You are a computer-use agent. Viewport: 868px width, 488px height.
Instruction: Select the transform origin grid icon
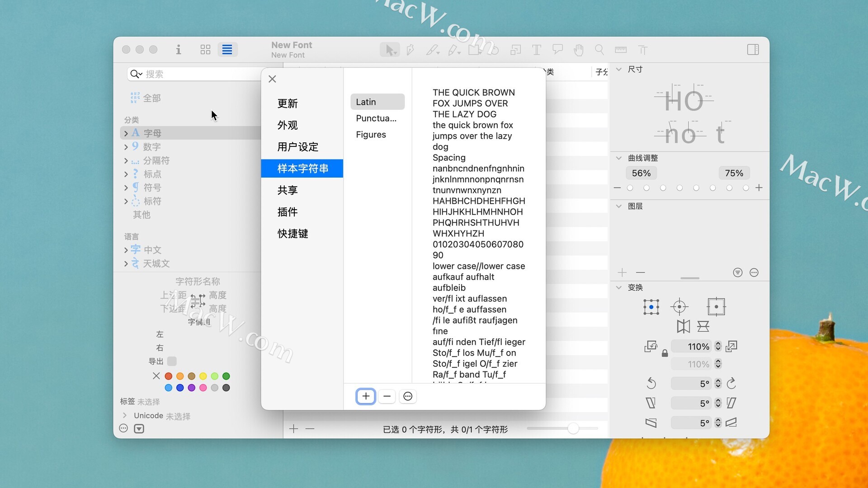[651, 307]
